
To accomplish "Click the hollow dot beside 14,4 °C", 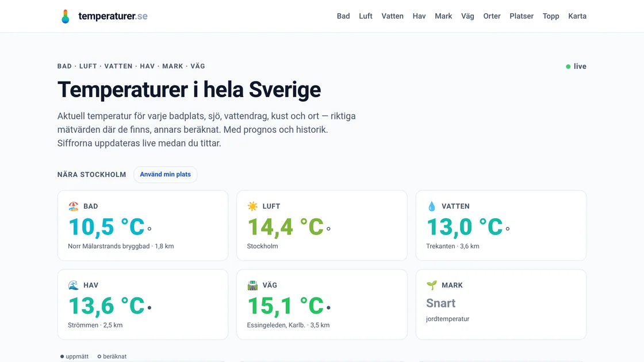I will click(x=328, y=229).
